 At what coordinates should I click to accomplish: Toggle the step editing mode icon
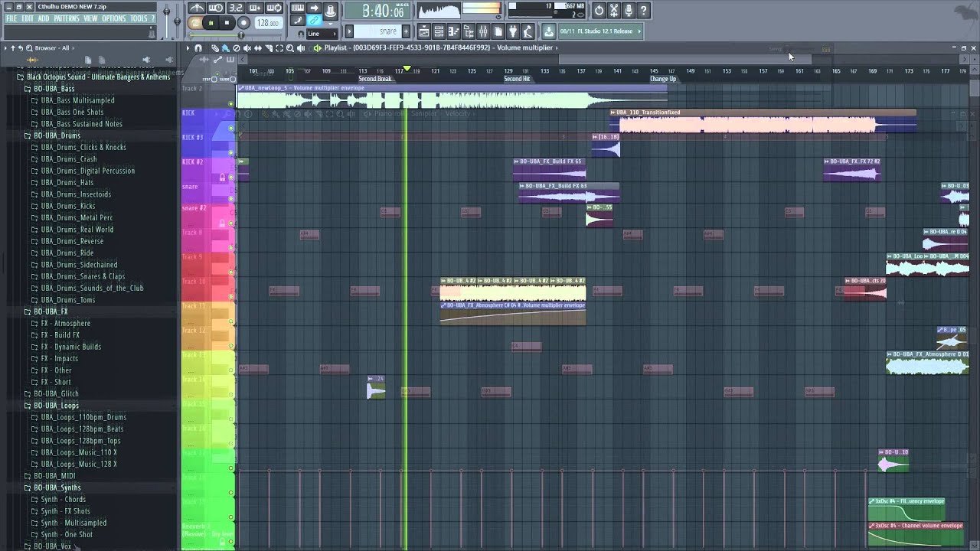[298, 21]
